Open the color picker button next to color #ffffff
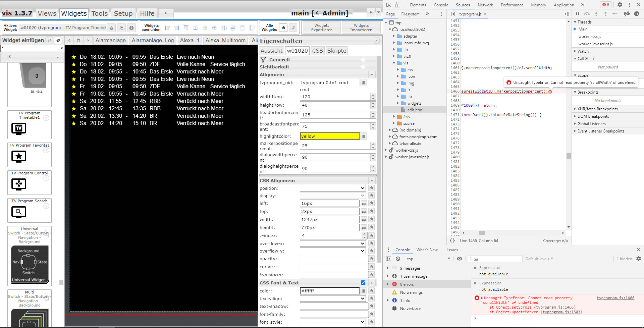Screen dimensions: 644x328 363,291
